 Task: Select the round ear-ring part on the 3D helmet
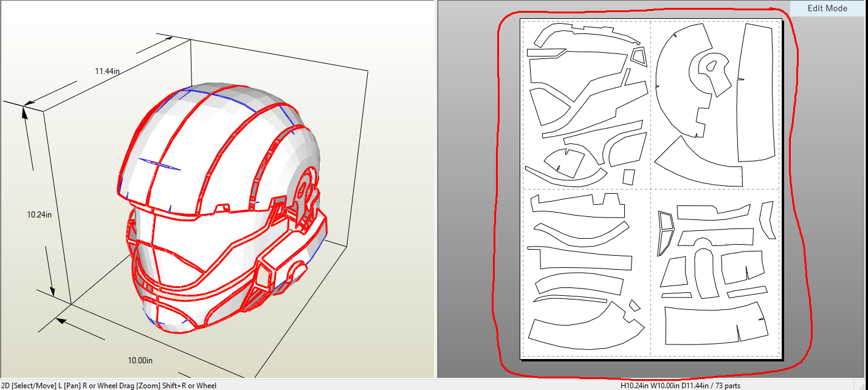click(x=306, y=190)
